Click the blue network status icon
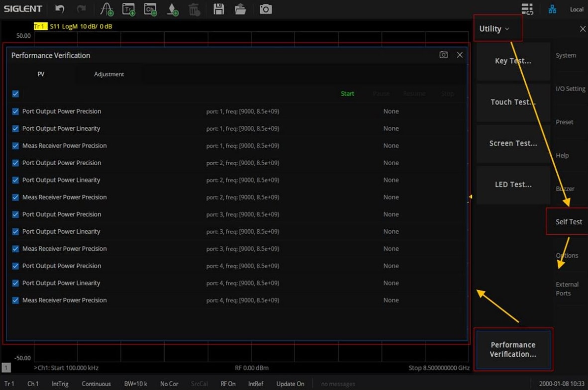This screenshot has height=390, width=588. coord(552,9)
